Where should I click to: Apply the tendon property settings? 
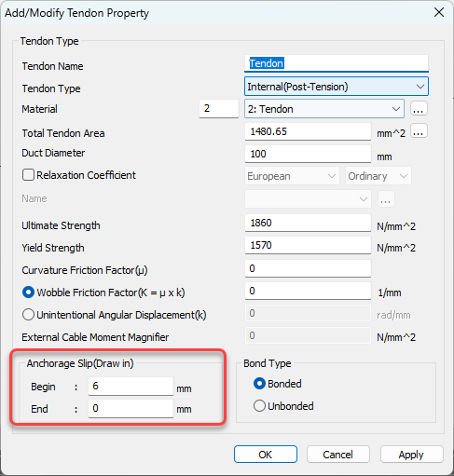pos(411,455)
